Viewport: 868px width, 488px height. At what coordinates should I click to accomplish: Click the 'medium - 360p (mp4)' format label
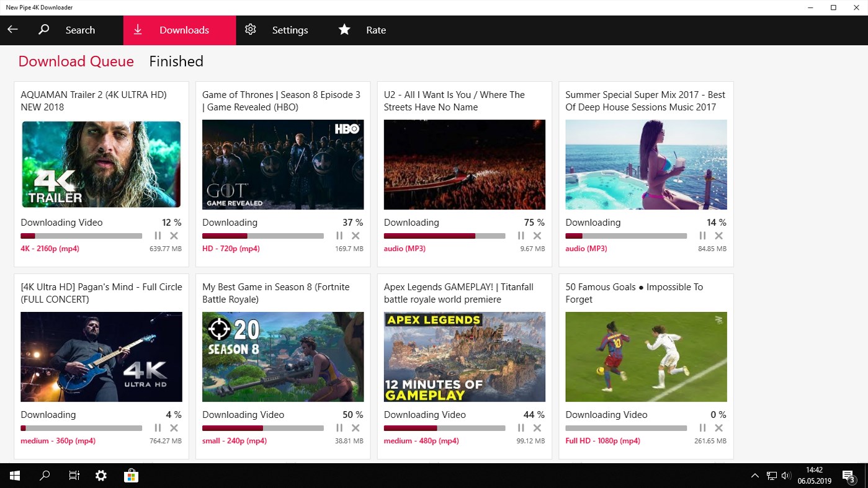click(x=58, y=441)
